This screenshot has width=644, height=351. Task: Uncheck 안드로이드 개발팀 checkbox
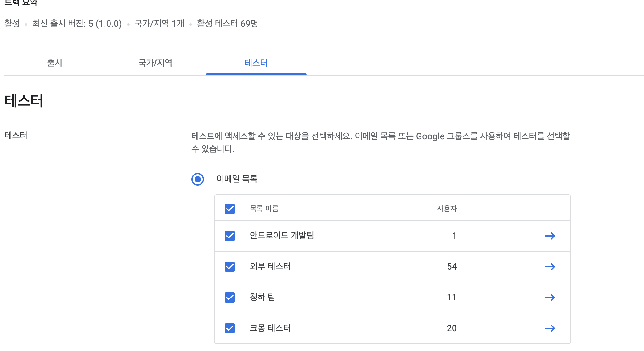coord(230,236)
